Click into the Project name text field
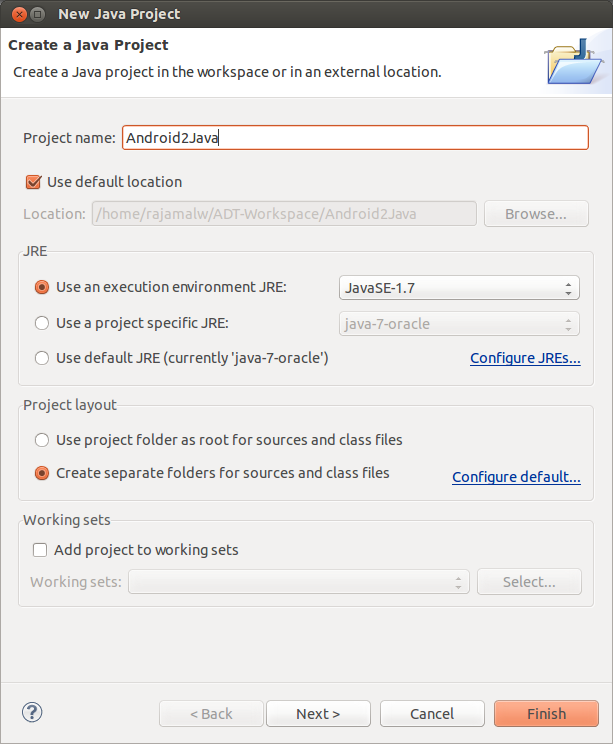This screenshot has height=744, width=613. [x=355, y=138]
